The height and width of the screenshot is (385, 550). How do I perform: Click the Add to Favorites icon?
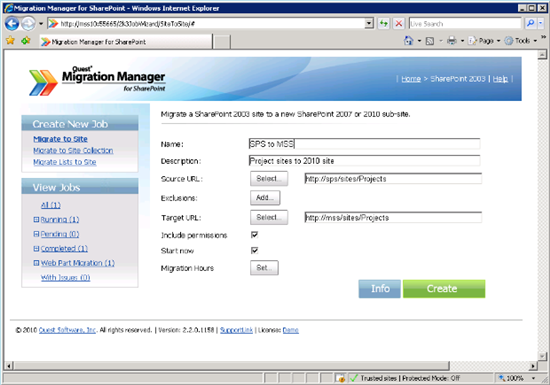[26, 41]
